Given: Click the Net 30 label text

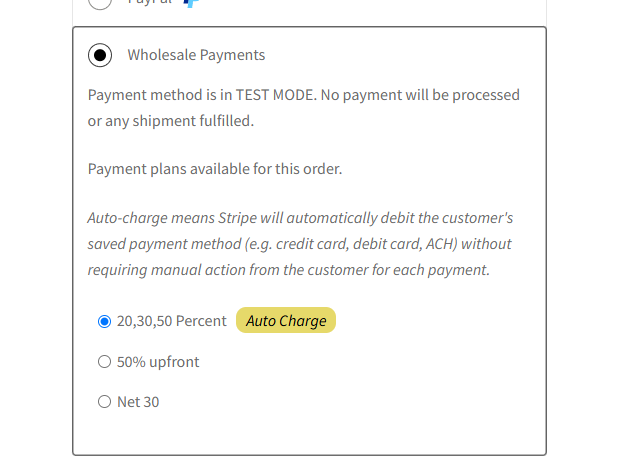Looking at the screenshot, I should tap(138, 402).
